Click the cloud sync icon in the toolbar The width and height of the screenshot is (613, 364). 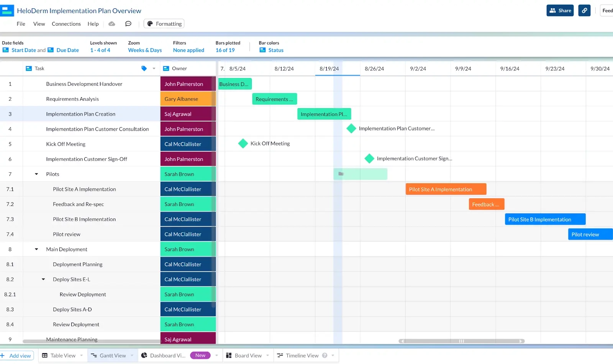coord(111,23)
